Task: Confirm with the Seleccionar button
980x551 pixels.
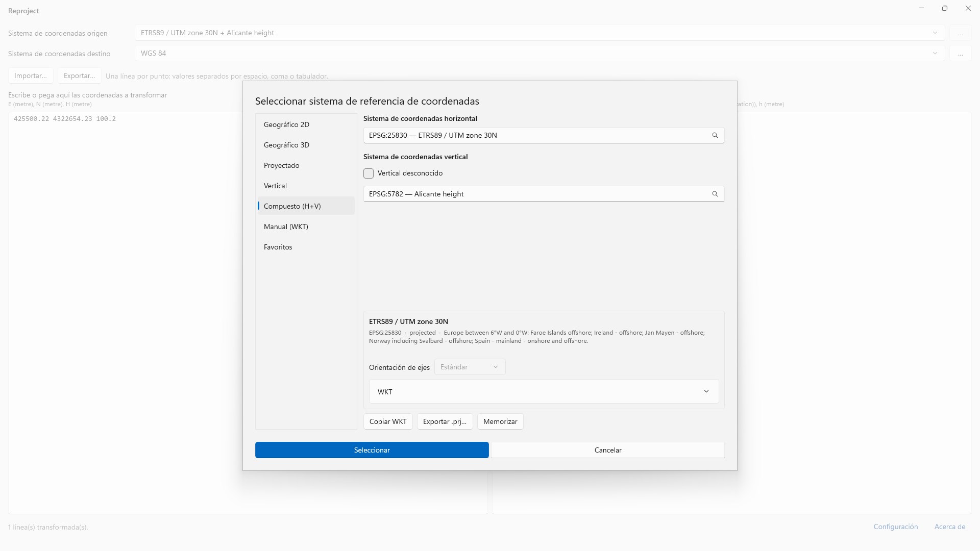Action: coord(372,450)
